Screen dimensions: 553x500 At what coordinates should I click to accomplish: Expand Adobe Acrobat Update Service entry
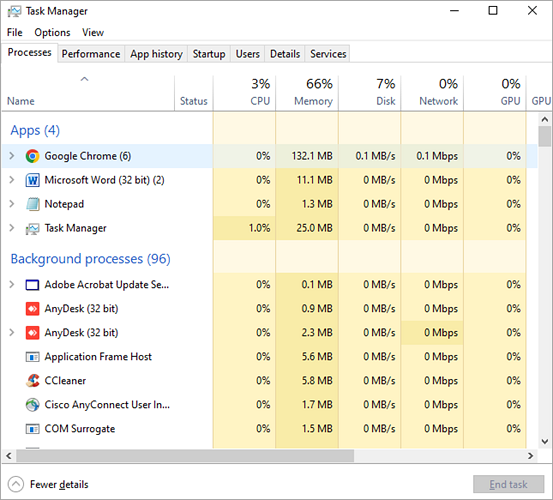12,285
